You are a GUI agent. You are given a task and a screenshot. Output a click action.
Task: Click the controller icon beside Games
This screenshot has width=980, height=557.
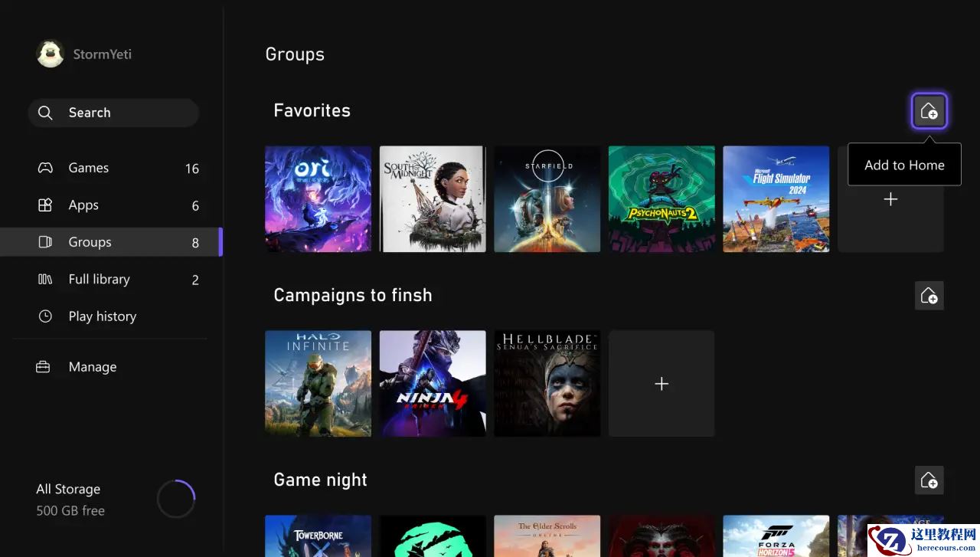(45, 168)
